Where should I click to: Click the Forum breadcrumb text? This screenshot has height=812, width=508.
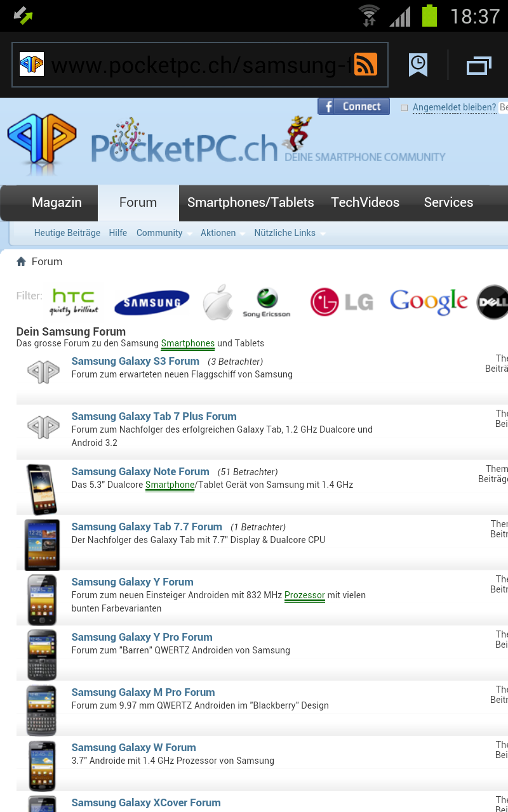[47, 261]
